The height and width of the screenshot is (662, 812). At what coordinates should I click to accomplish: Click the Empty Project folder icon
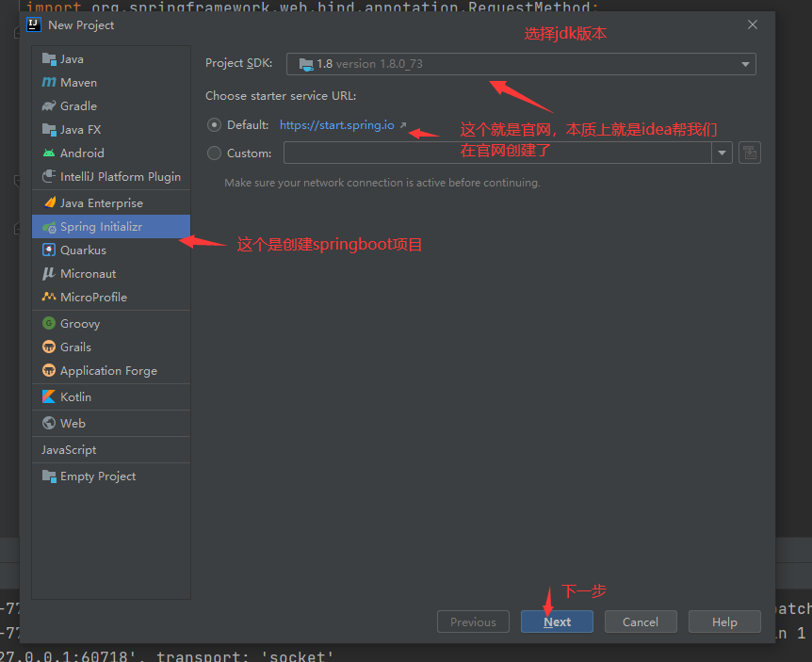(49, 476)
